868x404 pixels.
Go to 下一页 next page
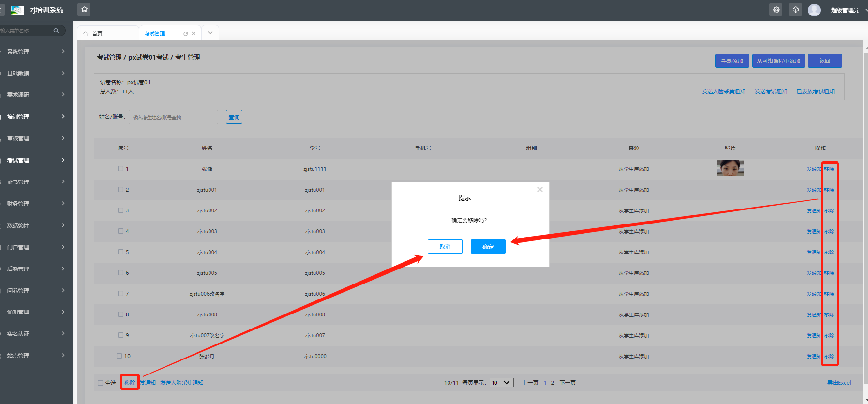point(568,383)
